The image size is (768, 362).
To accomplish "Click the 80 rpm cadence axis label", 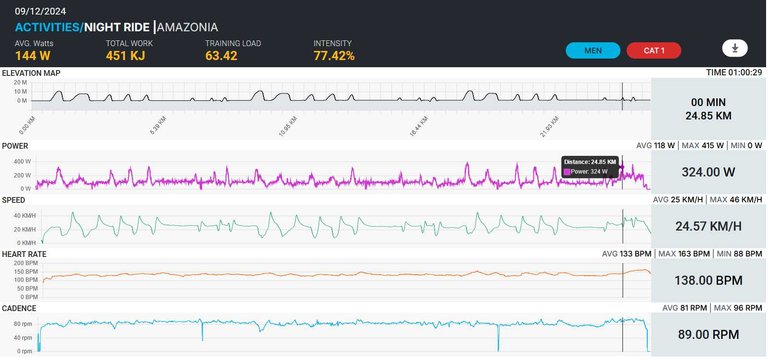I will [22, 324].
